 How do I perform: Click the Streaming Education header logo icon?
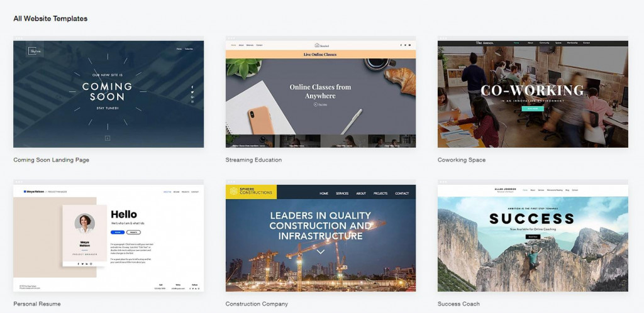tap(317, 45)
